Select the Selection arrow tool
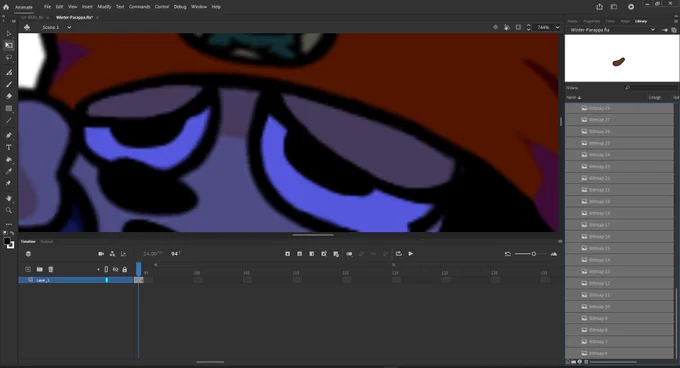The image size is (680, 368). (9, 33)
